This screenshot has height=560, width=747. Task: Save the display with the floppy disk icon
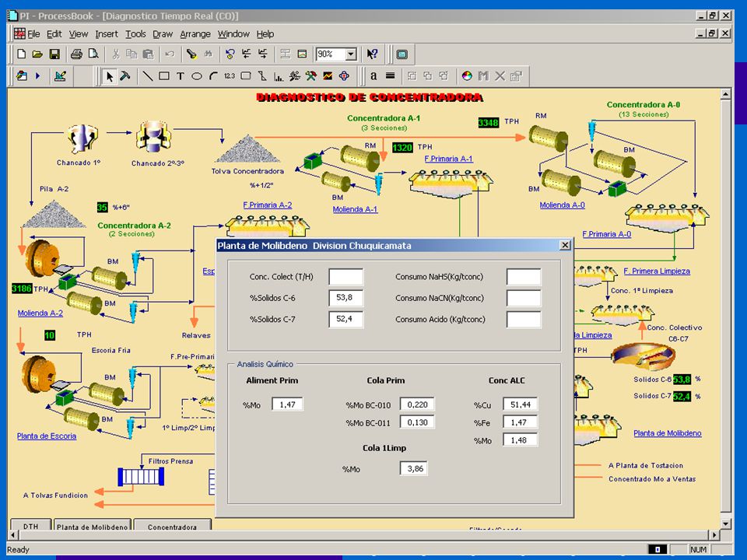[x=54, y=54]
